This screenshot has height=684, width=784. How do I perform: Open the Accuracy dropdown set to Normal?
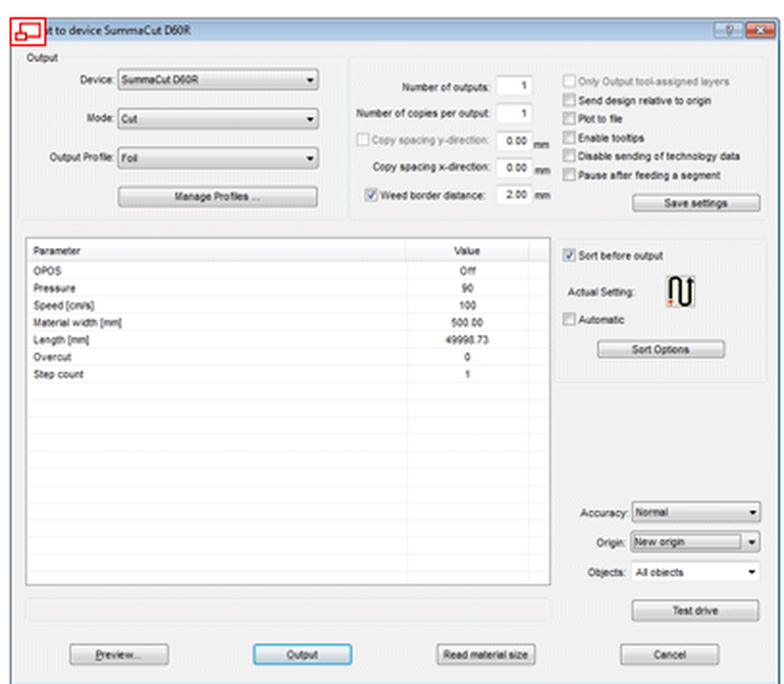tap(696, 512)
